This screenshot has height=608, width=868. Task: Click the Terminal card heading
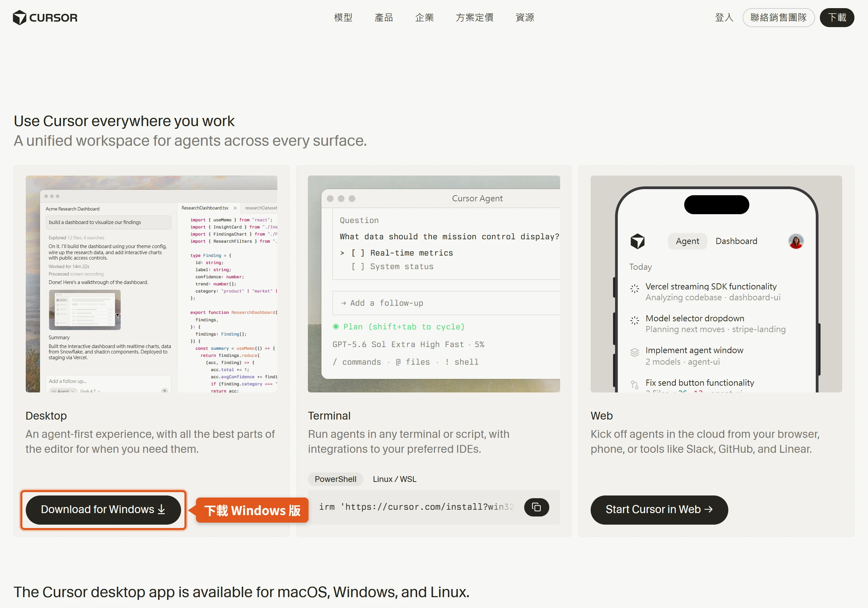click(x=329, y=416)
